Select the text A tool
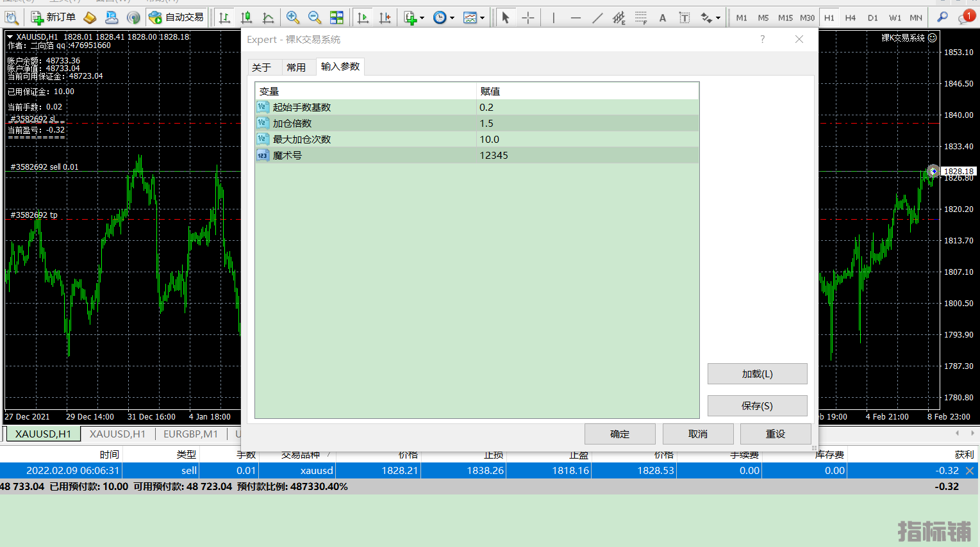 point(663,18)
